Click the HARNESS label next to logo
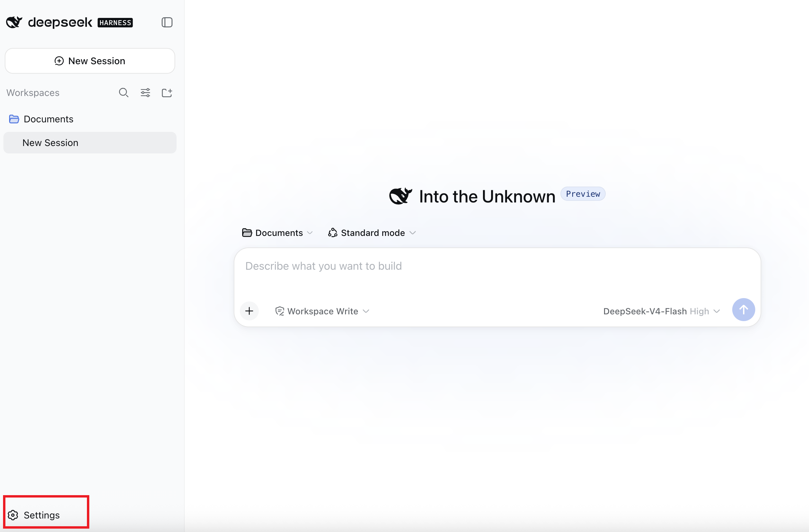 115,22
